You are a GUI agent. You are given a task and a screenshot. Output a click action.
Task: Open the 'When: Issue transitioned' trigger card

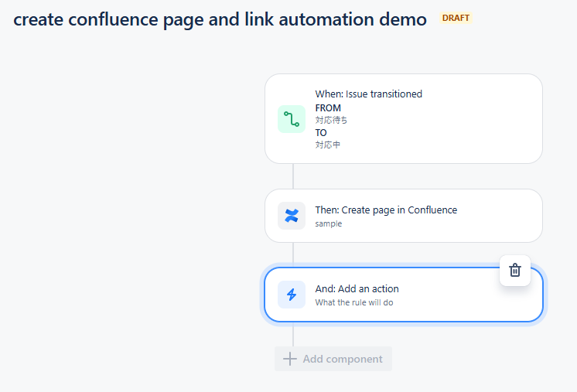(x=404, y=119)
